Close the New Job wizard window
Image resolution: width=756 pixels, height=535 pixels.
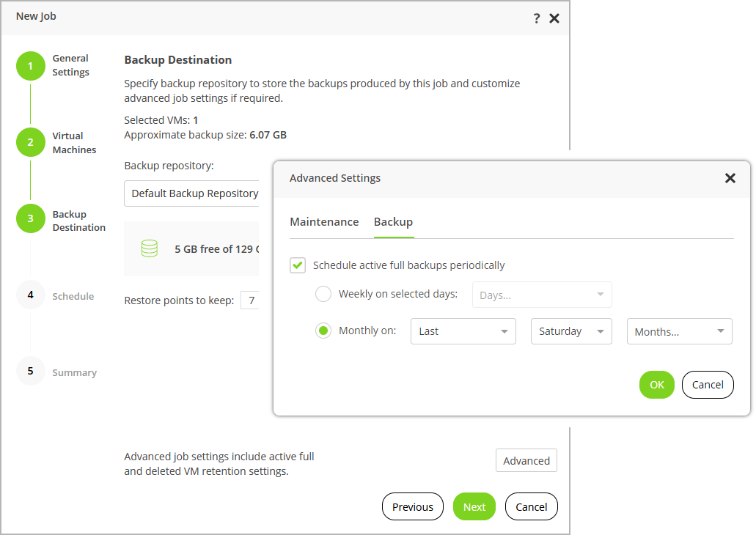[554, 18]
